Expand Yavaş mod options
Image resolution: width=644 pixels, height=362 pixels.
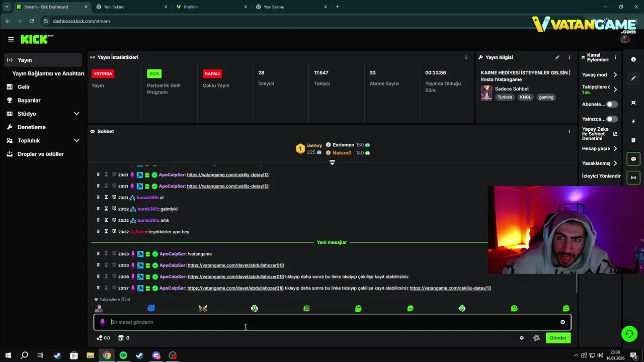(x=615, y=74)
